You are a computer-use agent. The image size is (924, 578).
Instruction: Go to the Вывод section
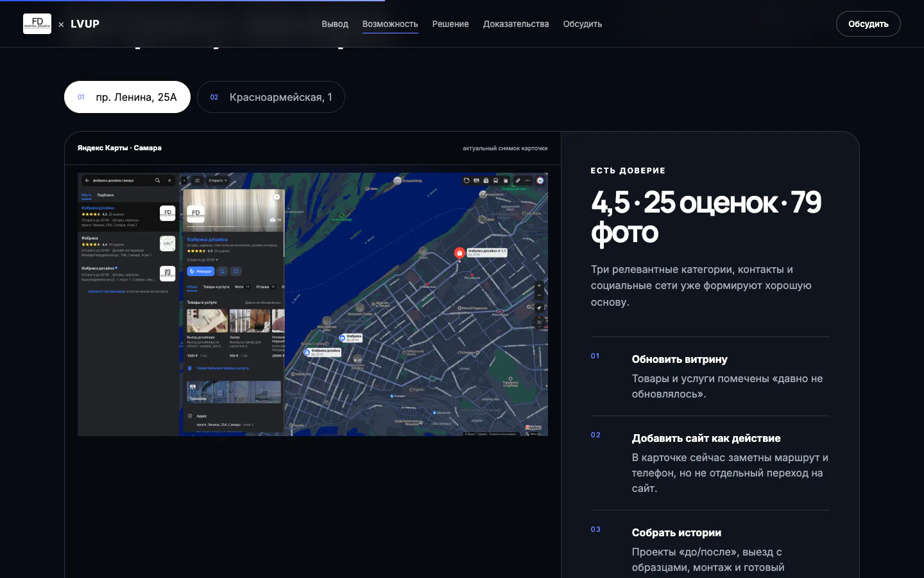(335, 24)
